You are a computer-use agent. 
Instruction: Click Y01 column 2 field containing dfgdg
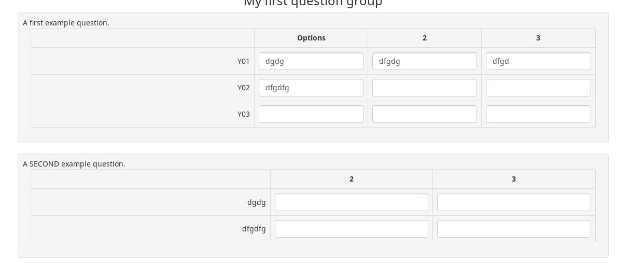424,61
